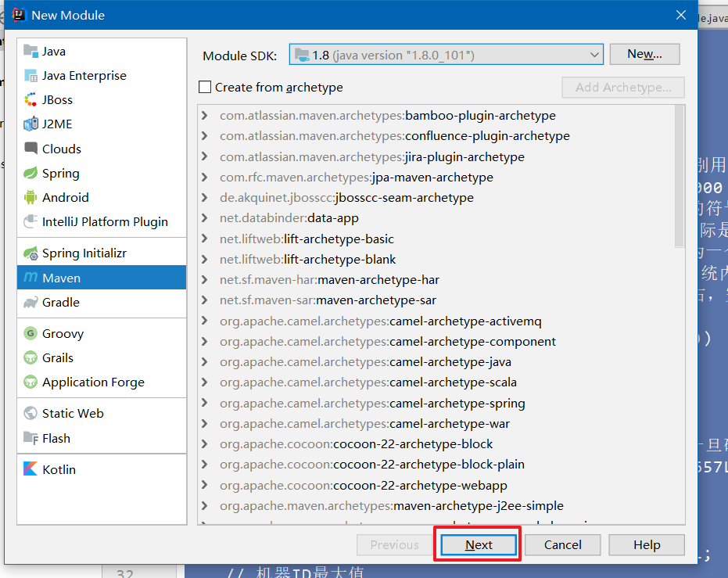Expand maven-archetype-sar entry
This screenshot has height=578, width=728.
click(205, 300)
